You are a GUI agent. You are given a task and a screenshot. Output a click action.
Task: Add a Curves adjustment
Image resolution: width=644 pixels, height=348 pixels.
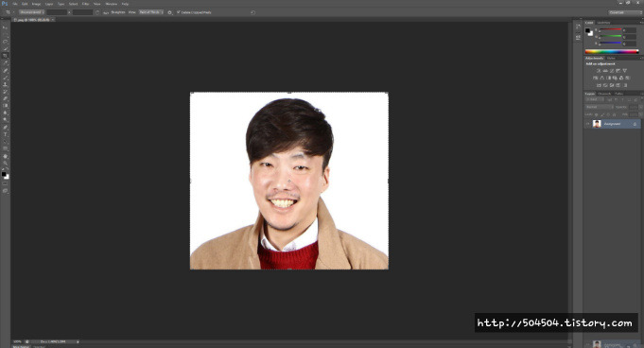(x=612, y=71)
